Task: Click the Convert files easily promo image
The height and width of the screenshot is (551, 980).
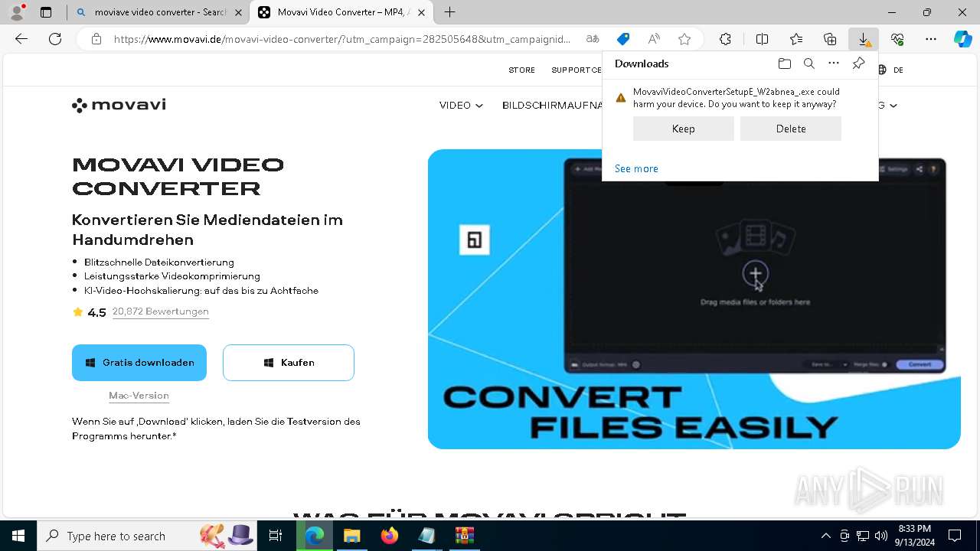Action: [x=694, y=298]
